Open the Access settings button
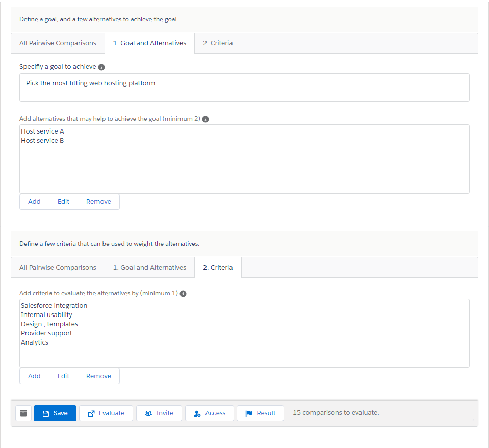This screenshot has height=448, width=489. [x=210, y=413]
